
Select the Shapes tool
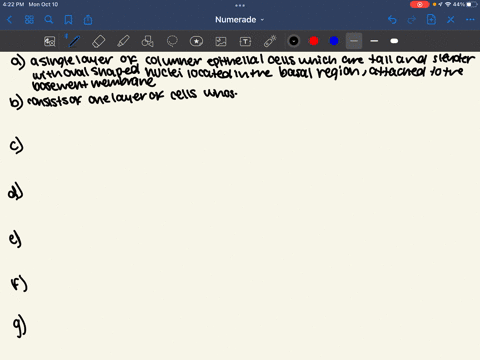pos(148,41)
